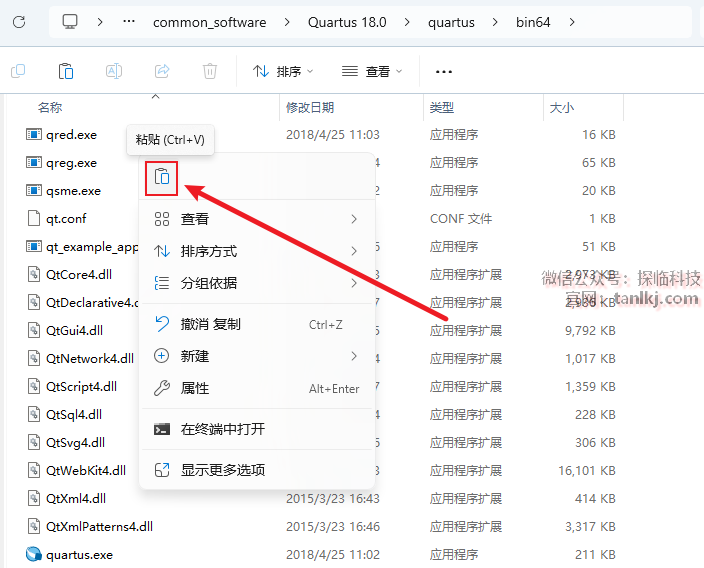Screen dimensions: 704x568
Task: Click the toolbar Copy icon
Action: click(x=18, y=71)
